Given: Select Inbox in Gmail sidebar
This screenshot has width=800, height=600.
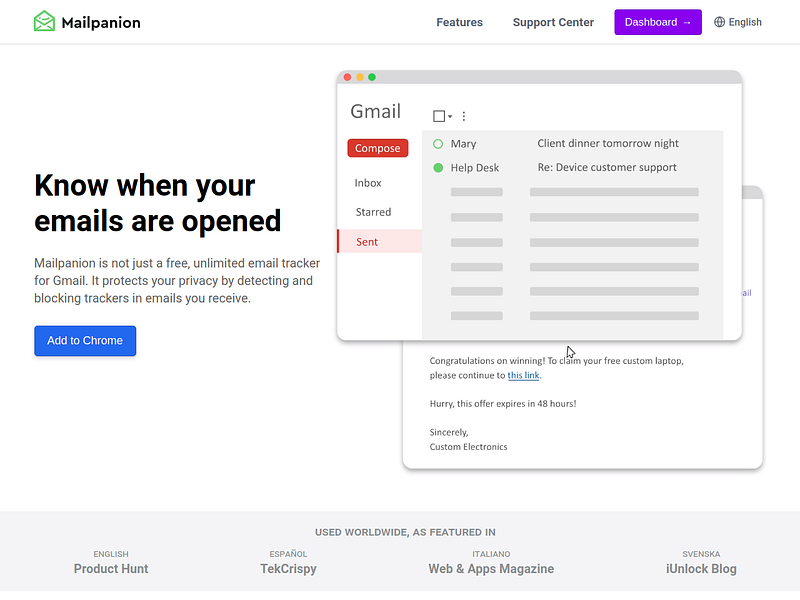Looking at the screenshot, I should click(368, 183).
